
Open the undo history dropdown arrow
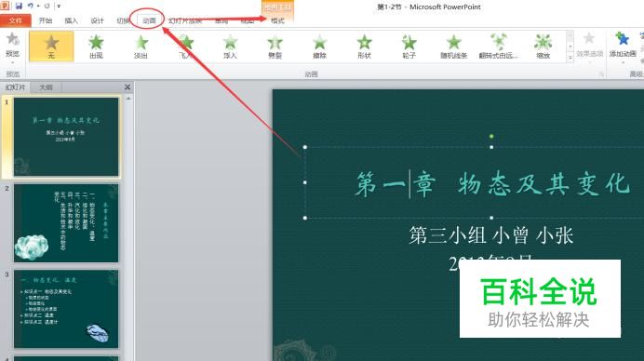coord(38,7)
